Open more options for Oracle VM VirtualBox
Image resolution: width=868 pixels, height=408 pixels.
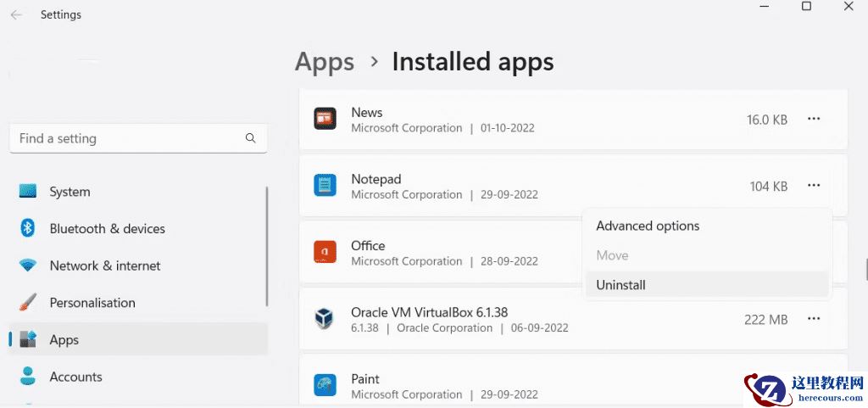click(814, 318)
